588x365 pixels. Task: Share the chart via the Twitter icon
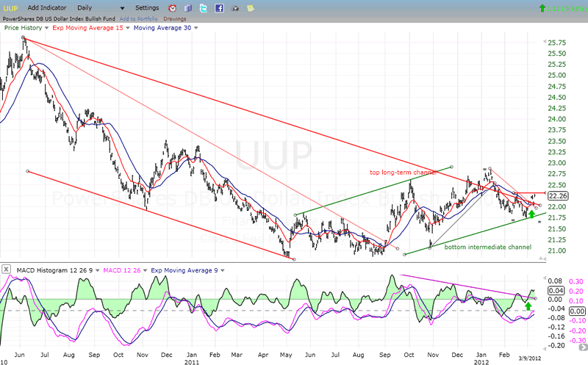coord(204,8)
